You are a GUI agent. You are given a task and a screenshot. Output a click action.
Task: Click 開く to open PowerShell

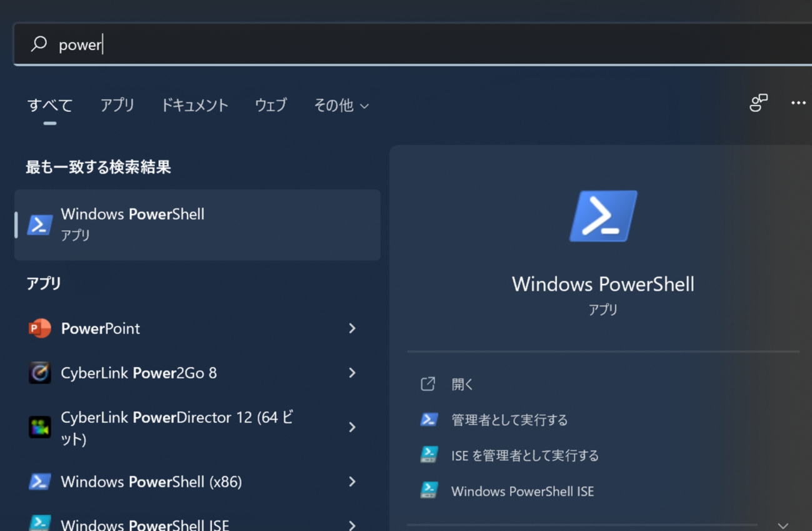463,384
